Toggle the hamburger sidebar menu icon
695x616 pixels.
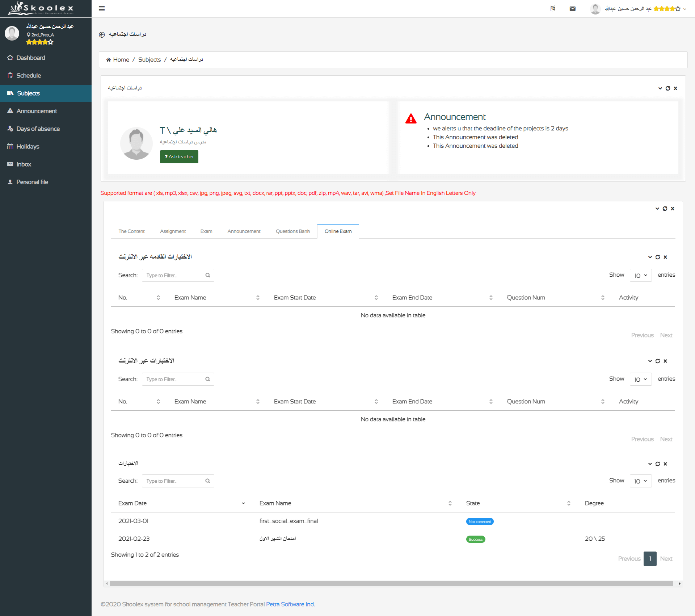point(102,9)
